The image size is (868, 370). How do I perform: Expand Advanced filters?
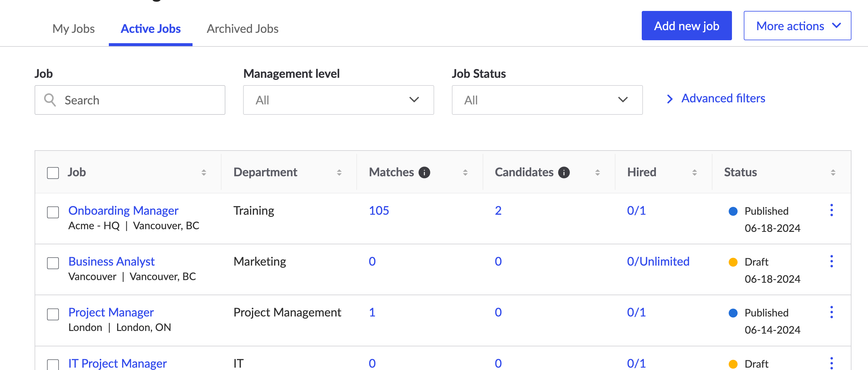(716, 98)
